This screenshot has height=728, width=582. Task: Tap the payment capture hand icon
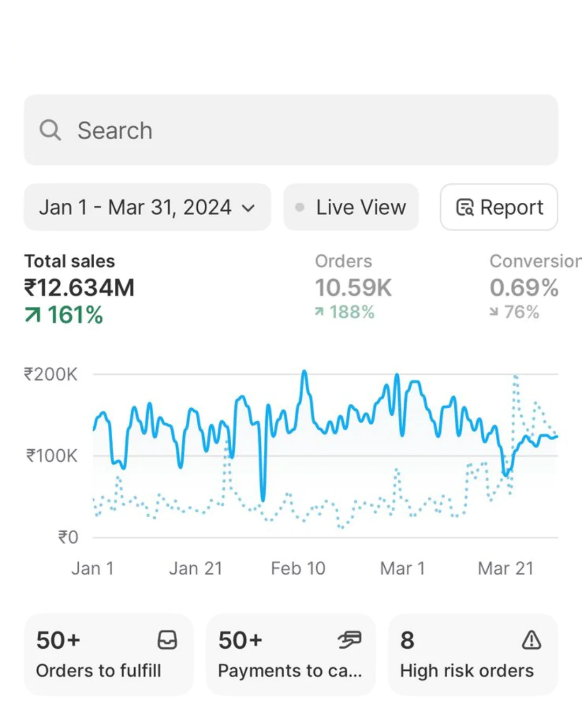[349, 640]
